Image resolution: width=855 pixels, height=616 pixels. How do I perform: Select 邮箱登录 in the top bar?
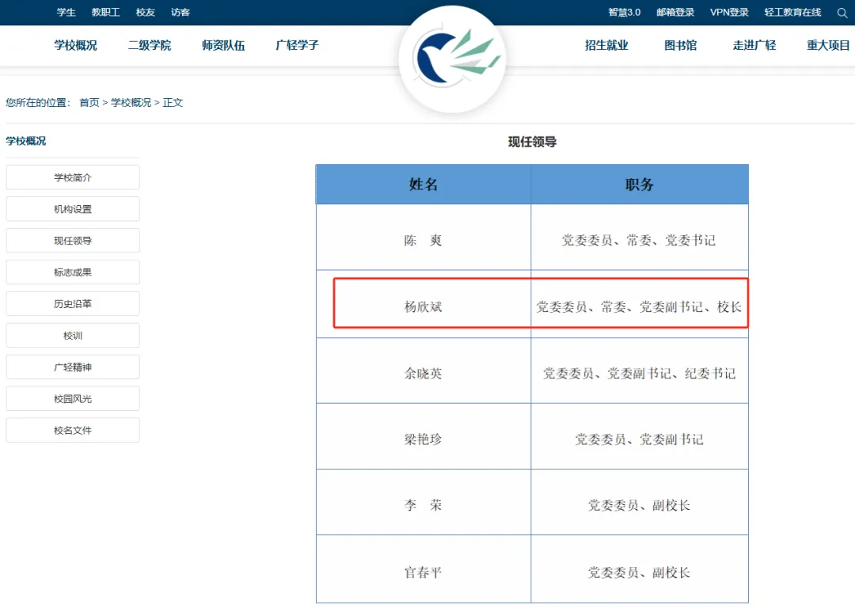[675, 13]
